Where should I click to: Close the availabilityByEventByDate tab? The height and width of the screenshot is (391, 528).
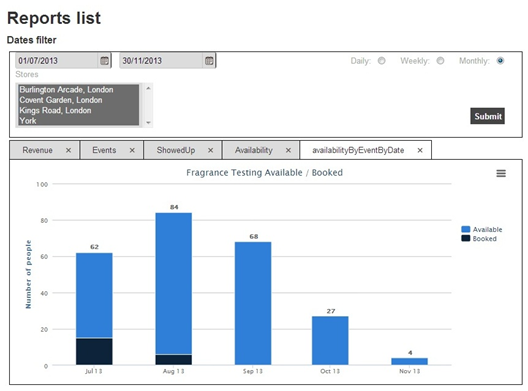coord(420,150)
